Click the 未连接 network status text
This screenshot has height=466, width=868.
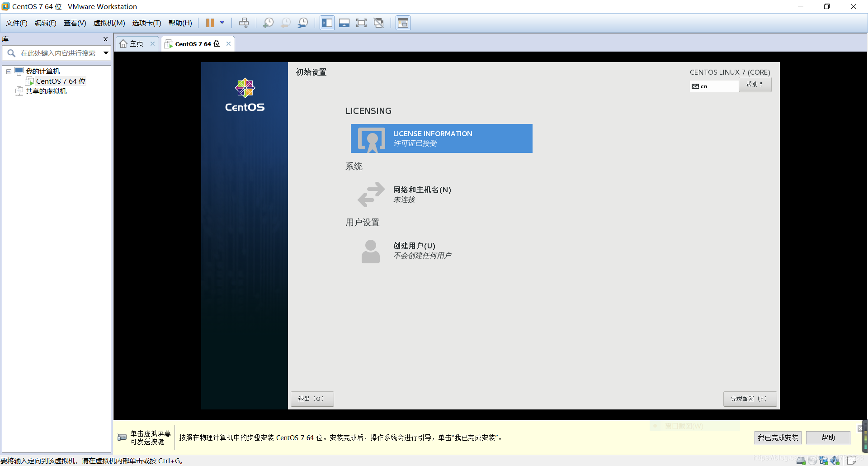[404, 200]
